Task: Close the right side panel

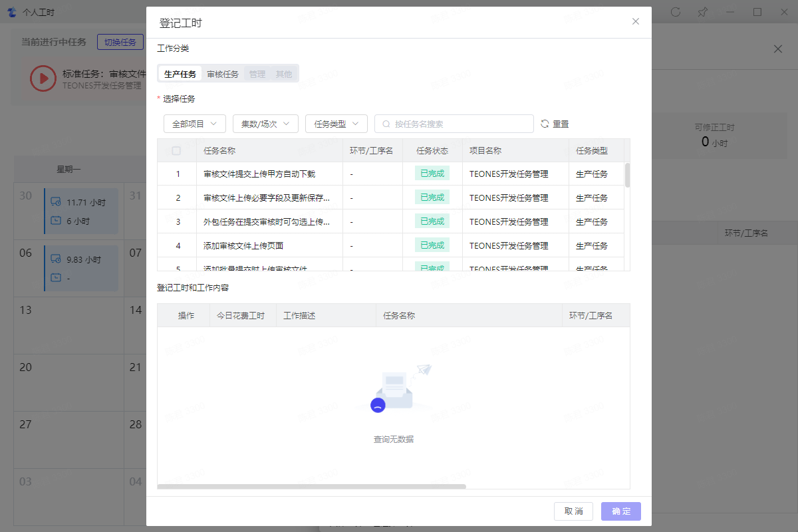Action: [x=777, y=49]
